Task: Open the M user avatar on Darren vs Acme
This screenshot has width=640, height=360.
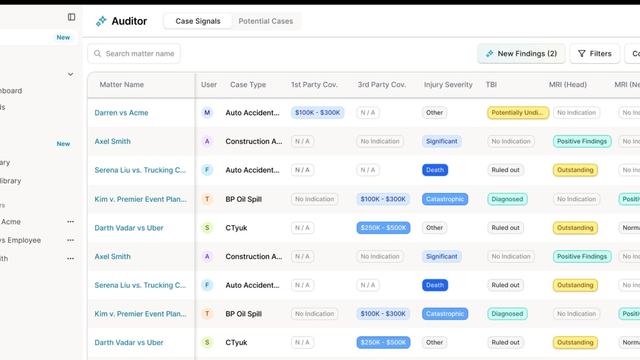Action: coord(207,113)
